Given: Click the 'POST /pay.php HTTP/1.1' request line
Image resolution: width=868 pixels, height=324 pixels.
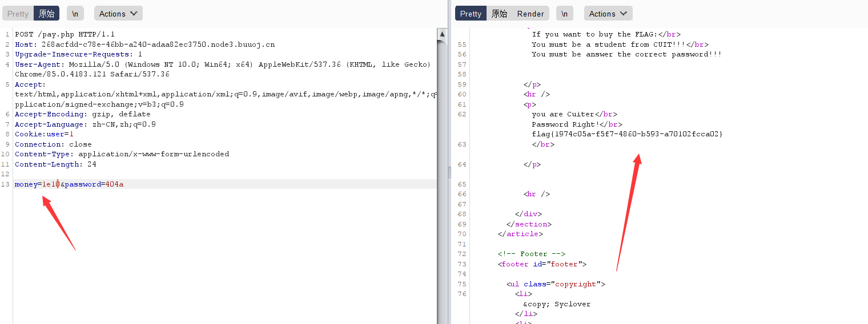Looking at the screenshot, I should click(x=65, y=34).
